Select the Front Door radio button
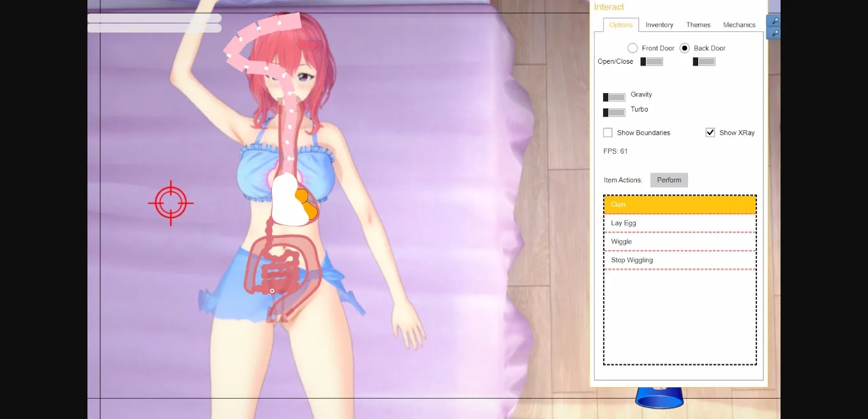The height and width of the screenshot is (419, 868). [x=632, y=48]
